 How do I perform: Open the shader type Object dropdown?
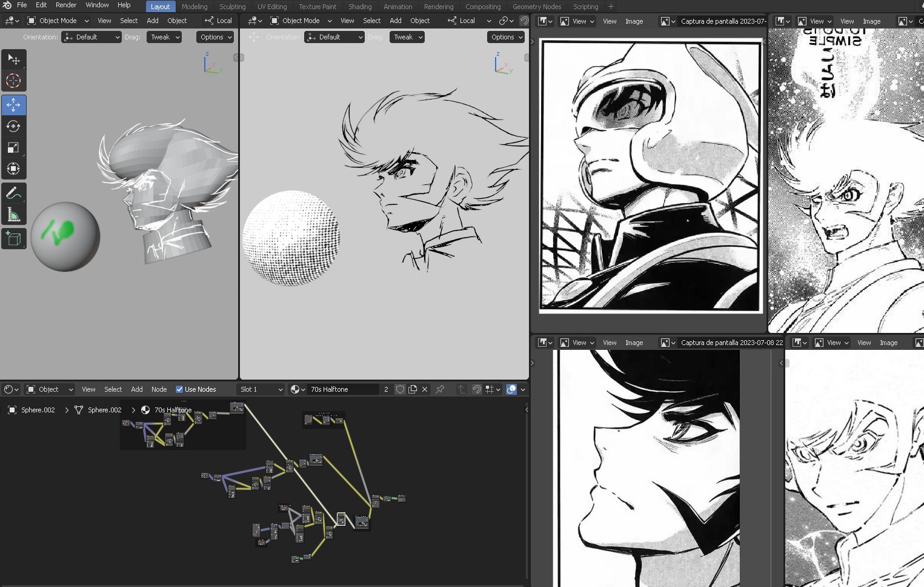pos(50,389)
